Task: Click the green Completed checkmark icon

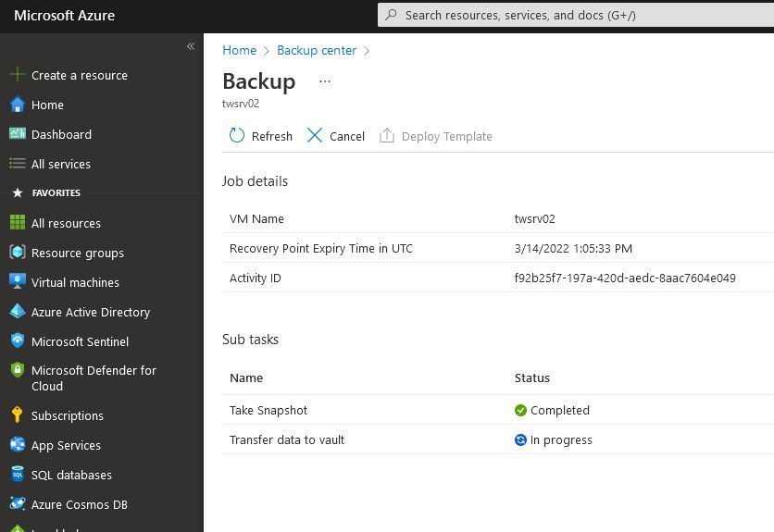Action: tap(520, 410)
